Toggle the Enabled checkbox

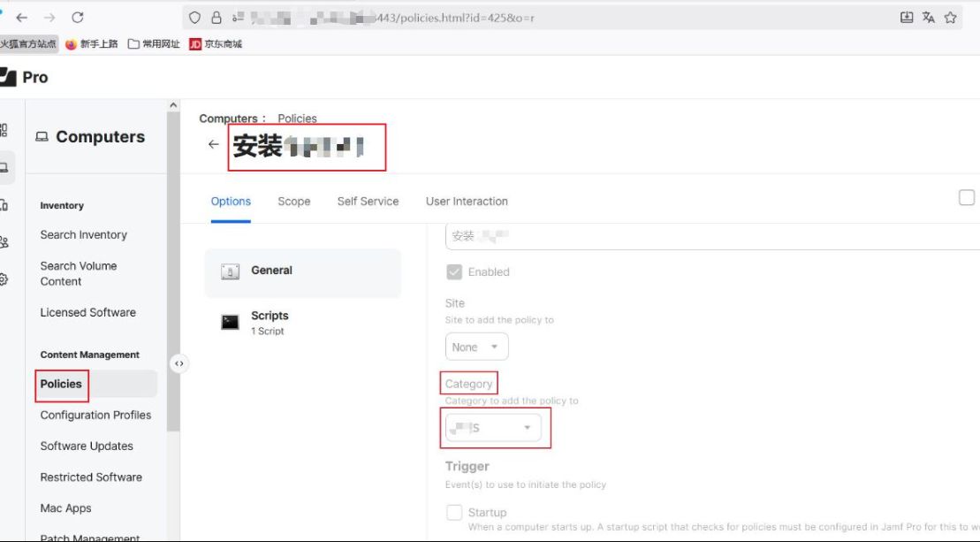pos(454,272)
